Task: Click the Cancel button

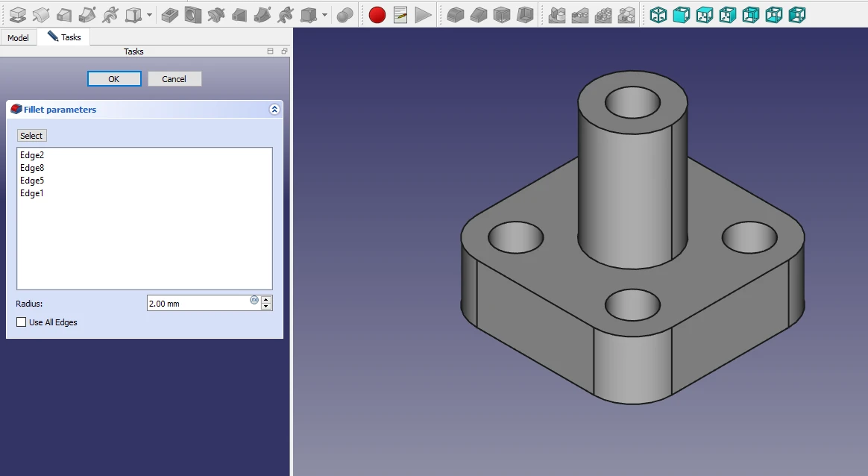Action: pyautogui.click(x=174, y=79)
